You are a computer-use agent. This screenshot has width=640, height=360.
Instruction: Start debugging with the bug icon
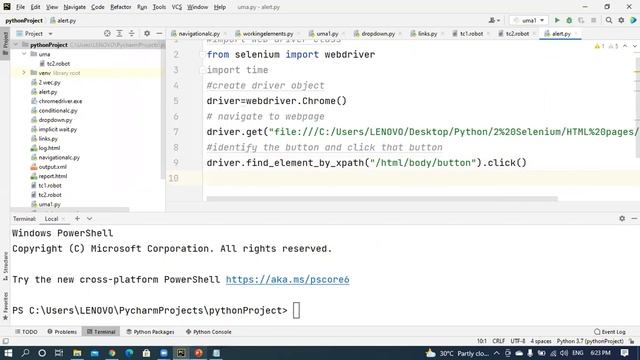(x=569, y=20)
